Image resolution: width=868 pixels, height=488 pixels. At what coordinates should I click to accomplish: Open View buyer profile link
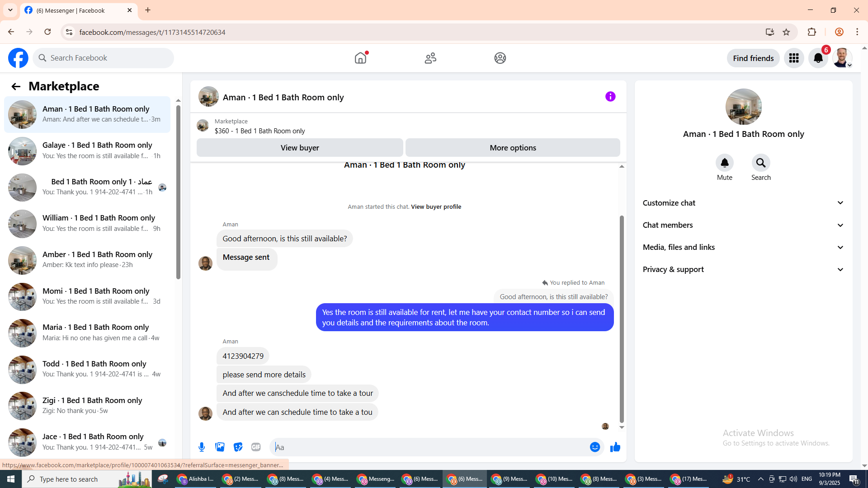(436, 206)
